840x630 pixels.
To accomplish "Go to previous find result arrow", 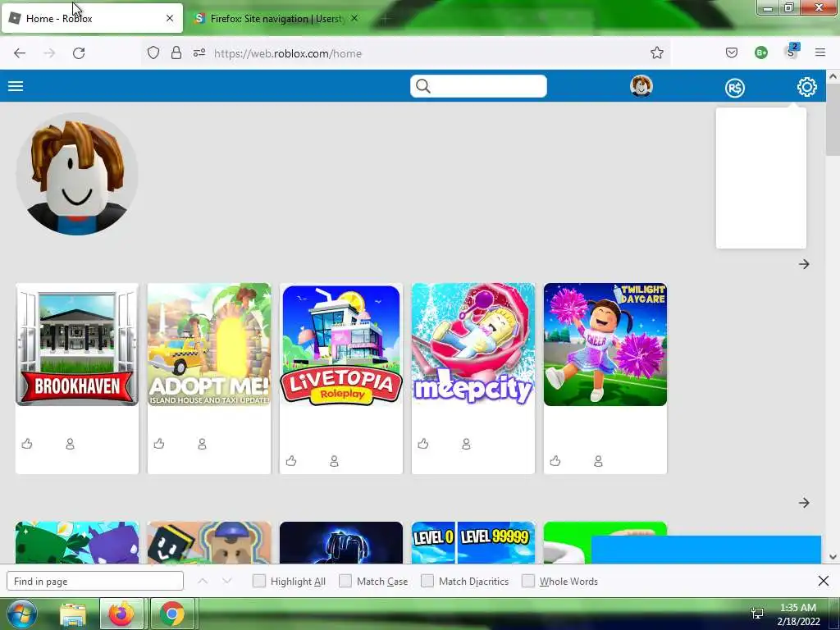I will (203, 582).
